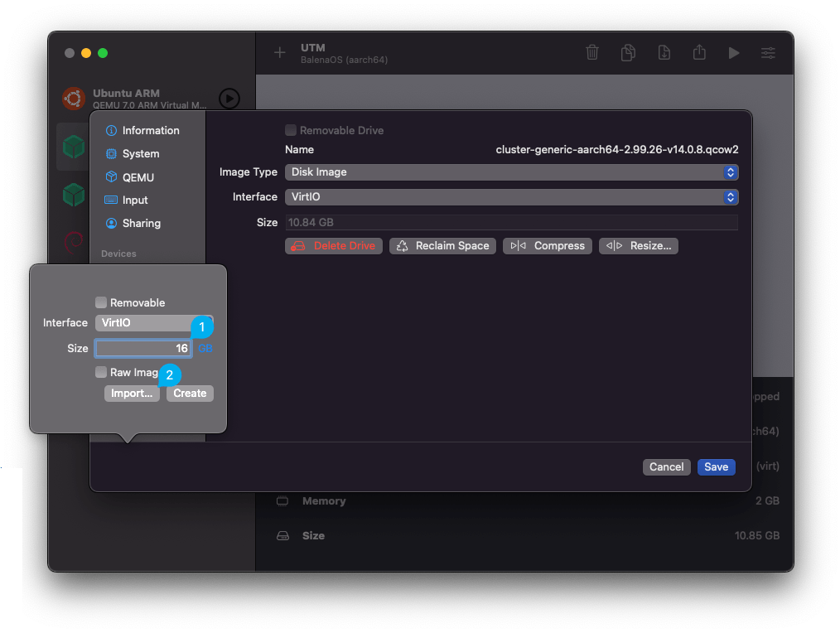Start Ubuntu ARM with its play button
The width and height of the screenshot is (840, 633).
click(x=229, y=99)
